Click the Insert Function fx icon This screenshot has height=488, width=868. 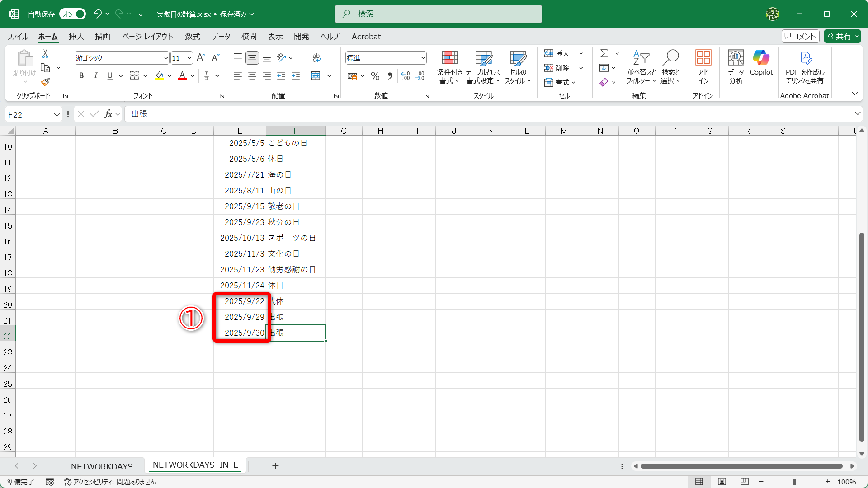click(x=108, y=114)
